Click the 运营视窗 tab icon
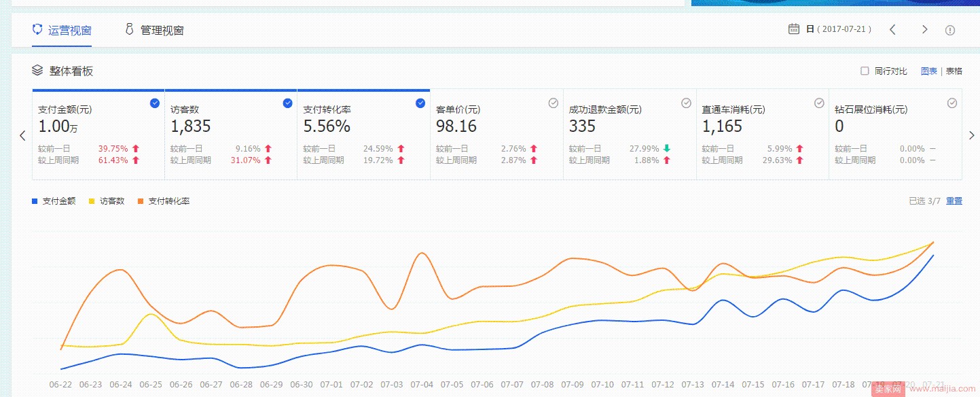980x397 pixels. (37, 29)
